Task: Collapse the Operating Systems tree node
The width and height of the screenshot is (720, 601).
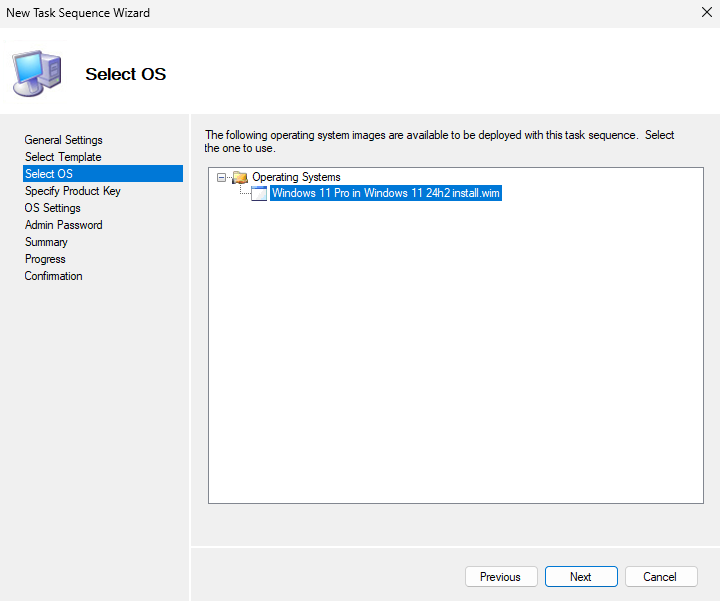Action: click(x=222, y=177)
